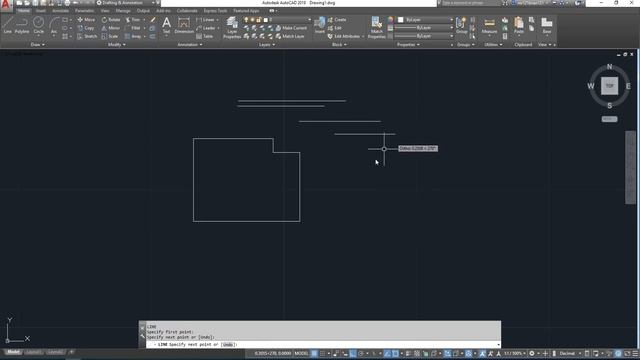Screen dimensions: 640x360
Task: Click the Trim tool
Action: [x=133, y=20]
